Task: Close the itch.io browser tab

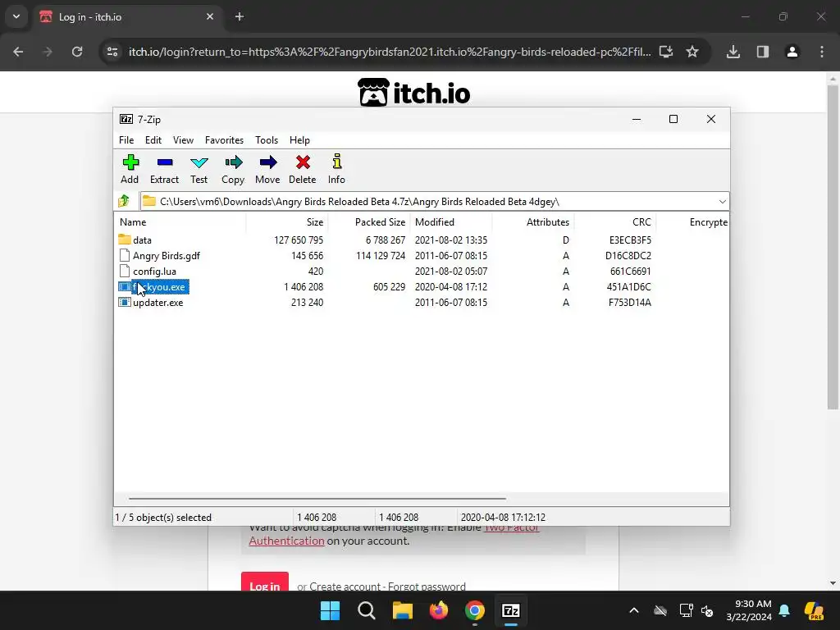Action: (210, 16)
